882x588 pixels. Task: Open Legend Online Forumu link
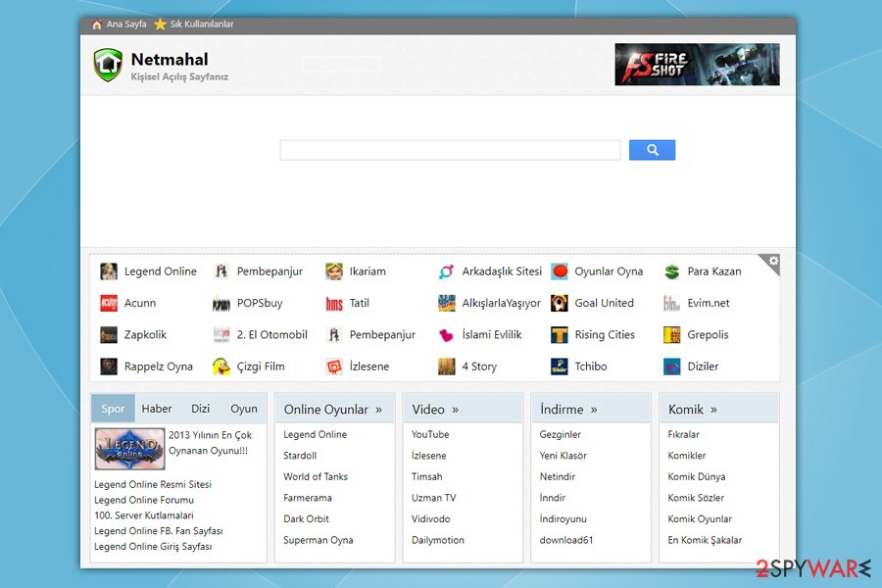[144, 500]
